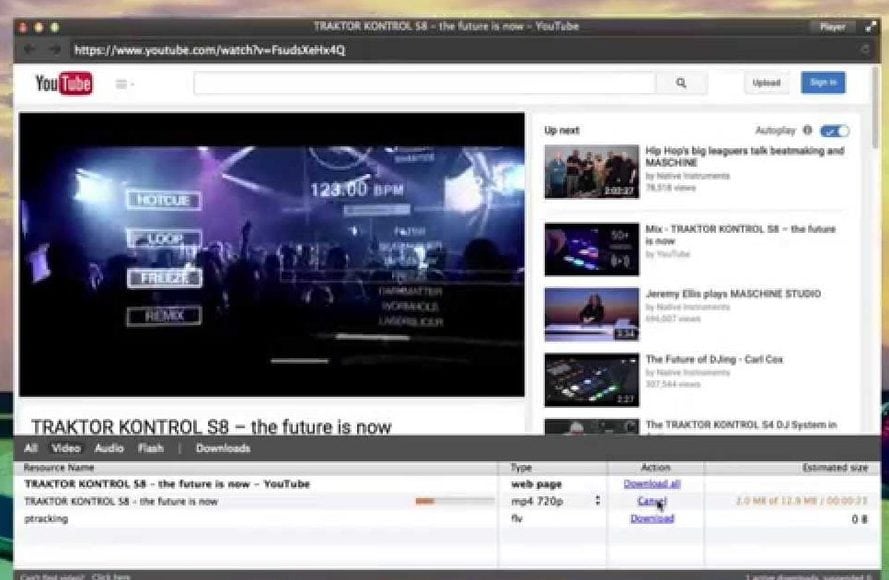Open the YouTube logo home link

coord(64,83)
